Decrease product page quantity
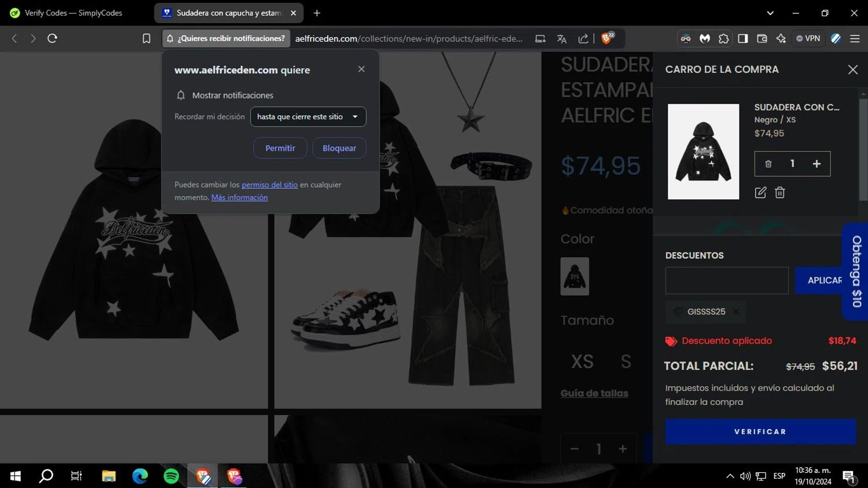The width and height of the screenshot is (868, 488). [x=575, y=449]
